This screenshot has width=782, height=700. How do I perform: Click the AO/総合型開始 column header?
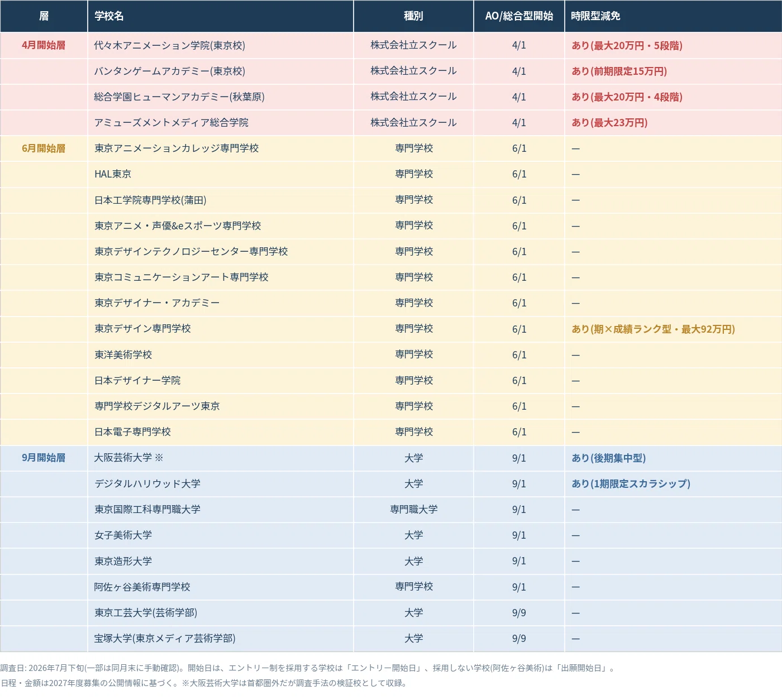pos(519,16)
